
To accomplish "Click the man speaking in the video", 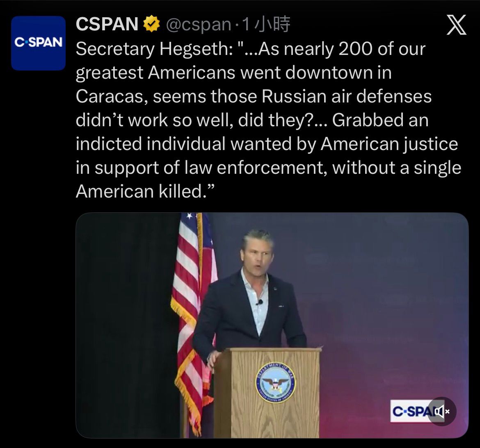I will pyautogui.click(x=250, y=295).
